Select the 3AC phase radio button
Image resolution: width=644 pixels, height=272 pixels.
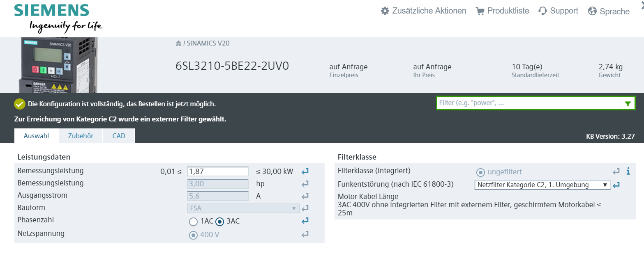[x=219, y=222]
